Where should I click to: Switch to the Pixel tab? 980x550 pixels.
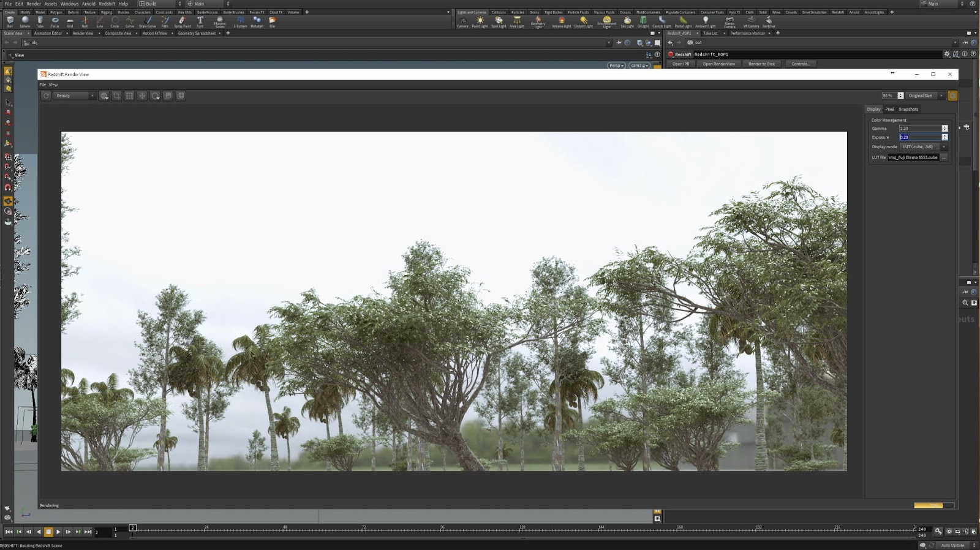tap(889, 109)
